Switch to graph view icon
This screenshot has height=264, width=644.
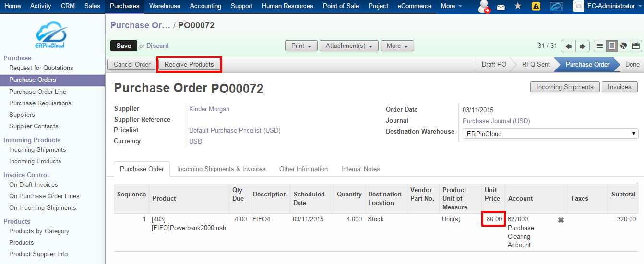click(x=623, y=46)
